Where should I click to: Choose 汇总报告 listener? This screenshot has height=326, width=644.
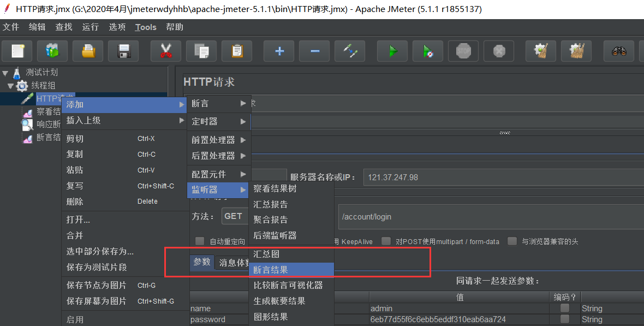tap(291, 204)
